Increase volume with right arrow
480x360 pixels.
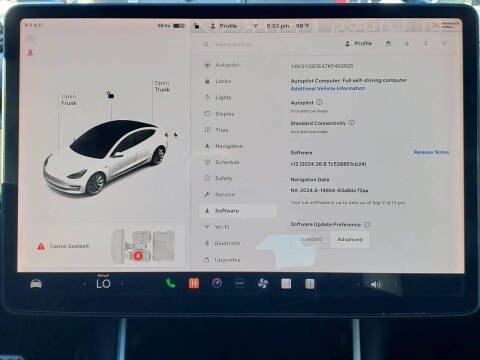(x=396, y=284)
